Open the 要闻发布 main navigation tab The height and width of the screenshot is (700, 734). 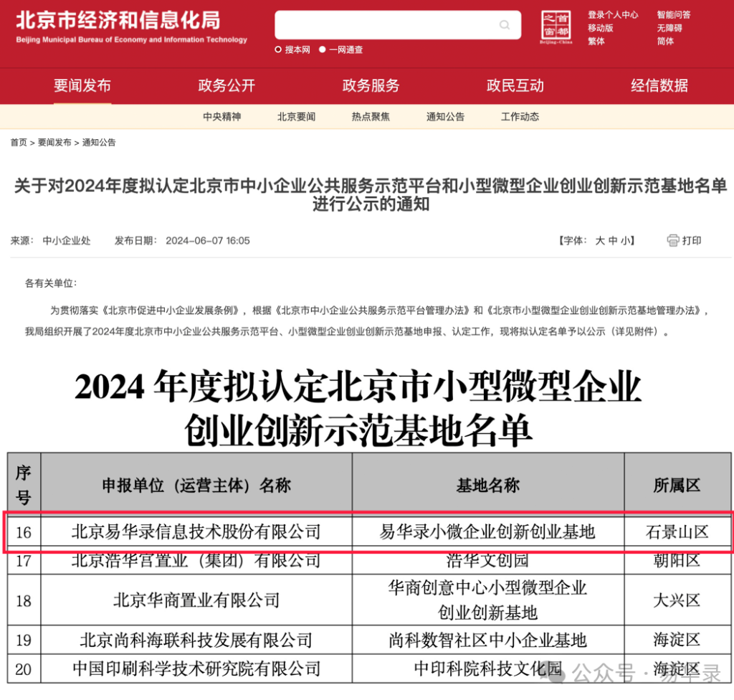(x=82, y=86)
